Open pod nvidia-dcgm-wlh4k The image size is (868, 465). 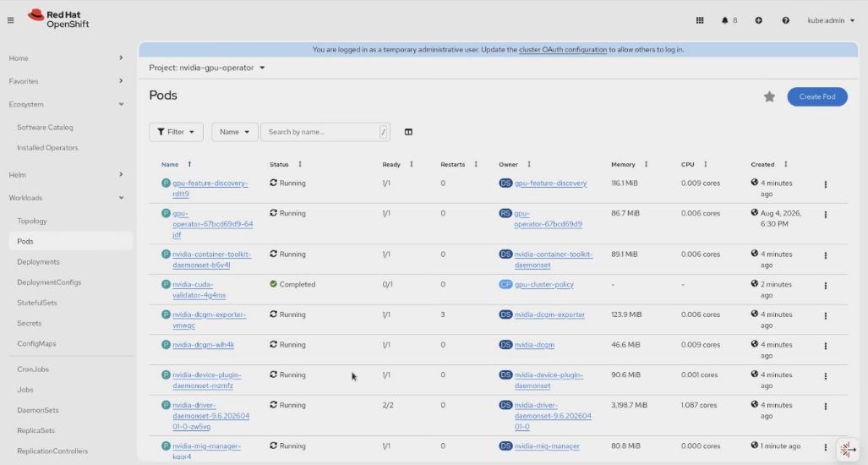pyautogui.click(x=203, y=345)
